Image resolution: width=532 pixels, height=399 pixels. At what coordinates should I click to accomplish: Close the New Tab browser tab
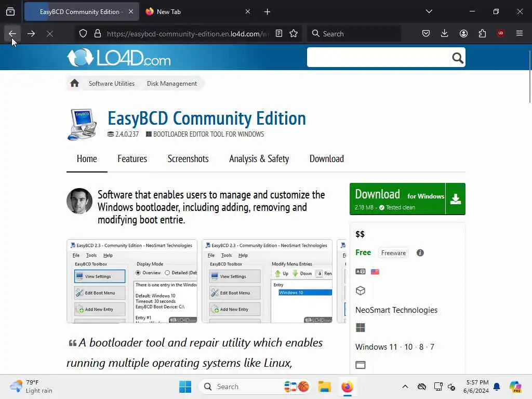[248, 11]
